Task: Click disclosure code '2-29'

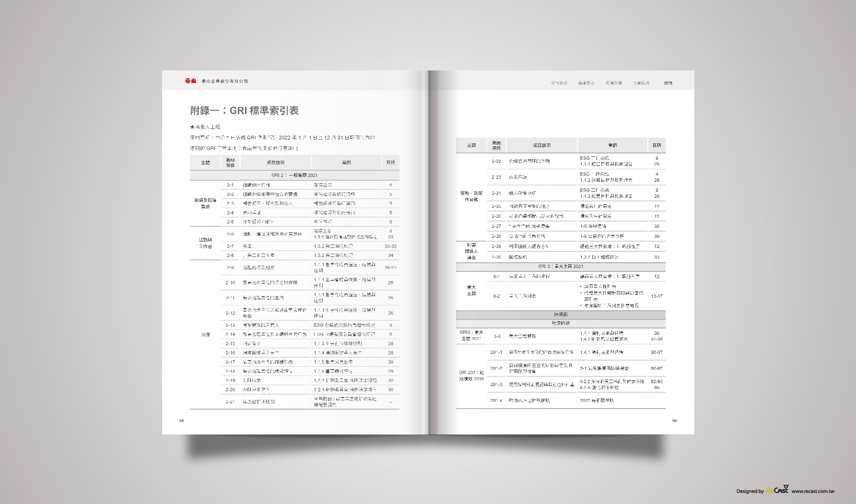Action: tap(496, 246)
